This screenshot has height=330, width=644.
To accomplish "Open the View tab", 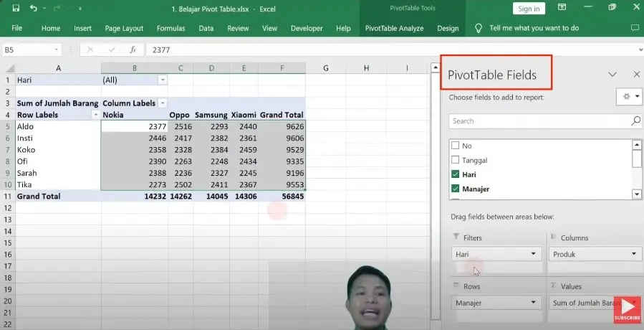I will (x=269, y=29).
